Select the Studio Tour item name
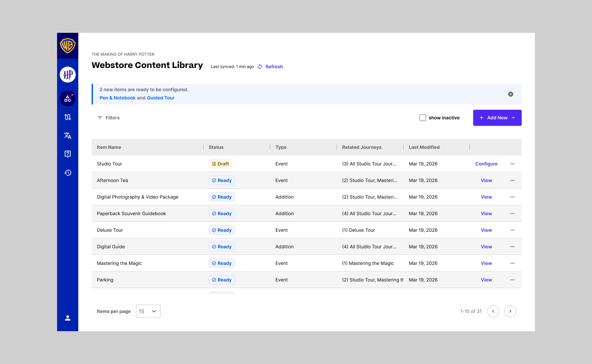The height and width of the screenshot is (364, 592). (110, 164)
